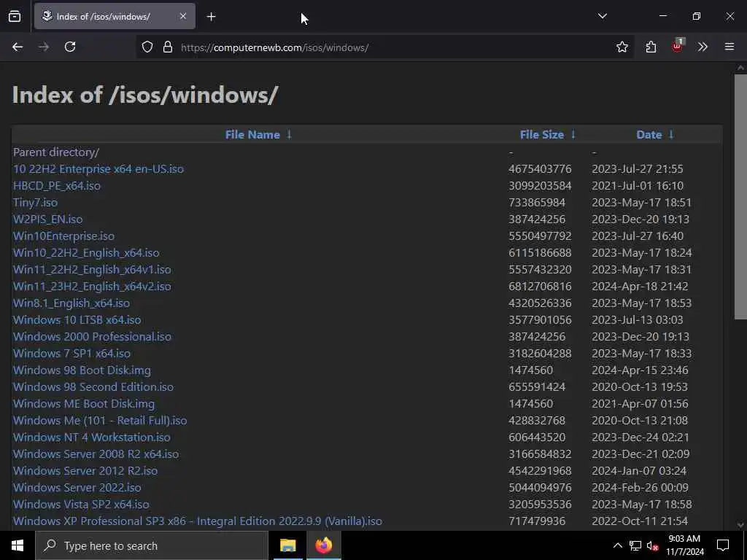Click Windows Server 2012 R2.iso link
Screen dimensions: 747x560
85,470
